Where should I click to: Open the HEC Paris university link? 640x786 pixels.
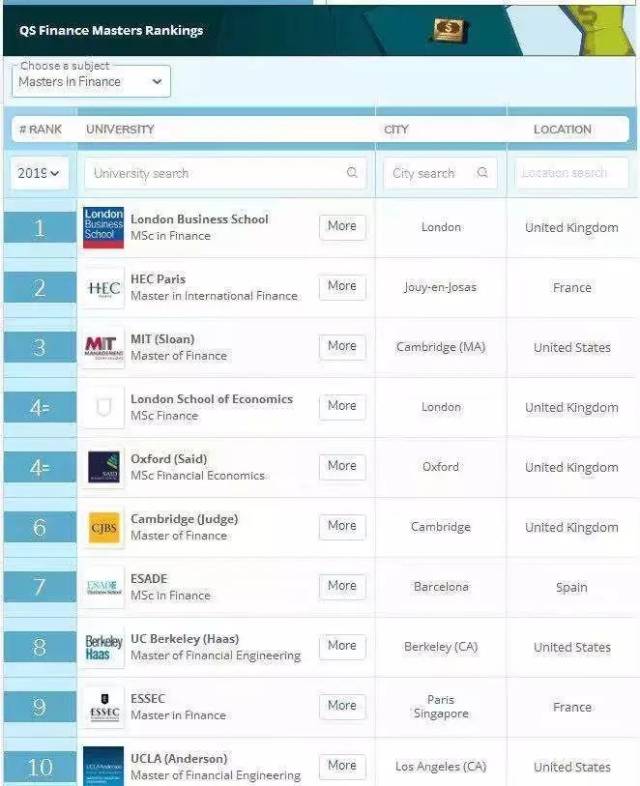tap(158, 279)
